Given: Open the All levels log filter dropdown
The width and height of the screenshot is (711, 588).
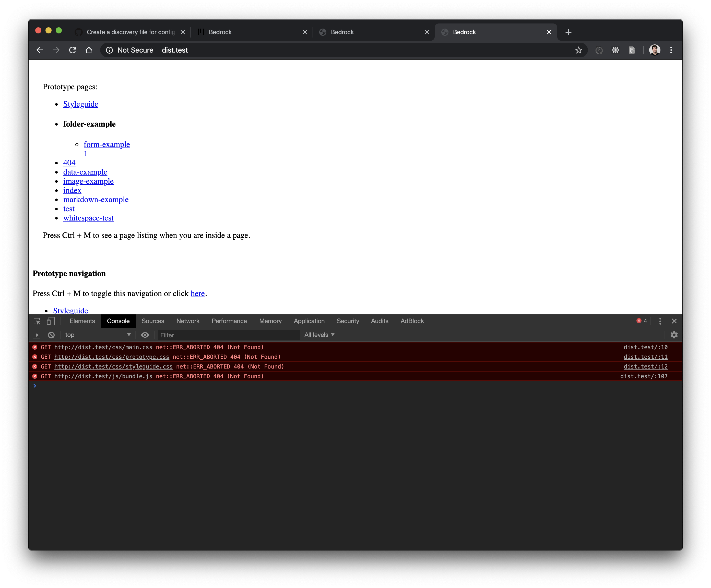Looking at the screenshot, I should 318,335.
